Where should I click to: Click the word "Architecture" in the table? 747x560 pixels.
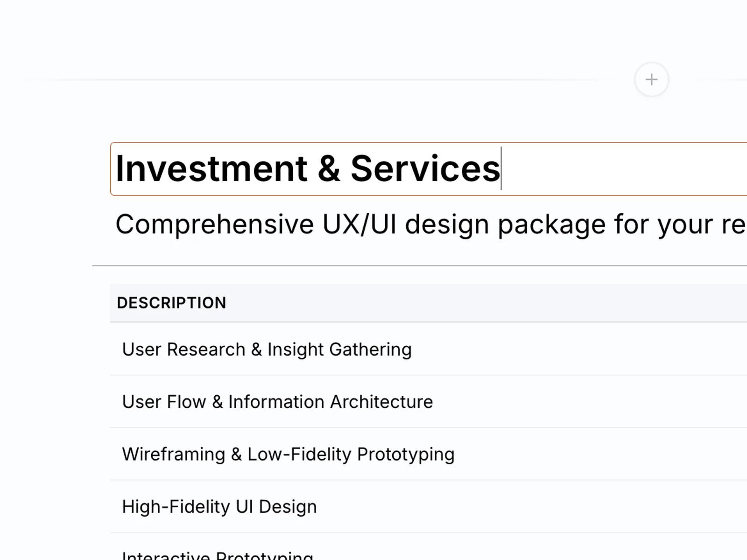[382, 402]
